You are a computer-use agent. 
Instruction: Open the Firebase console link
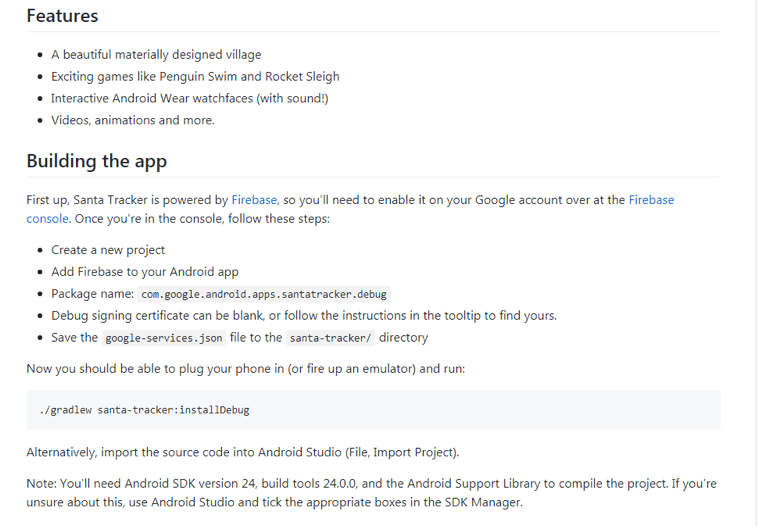pos(651,200)
